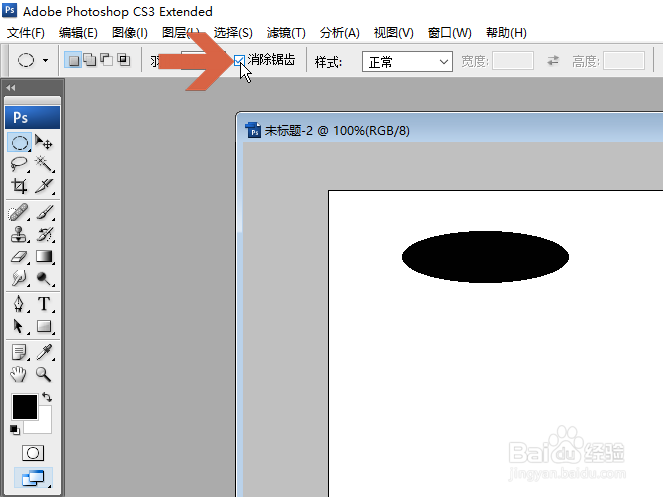663x497 pixels.
Task: Click the foreground black color swatch
Action: (25, 407)
